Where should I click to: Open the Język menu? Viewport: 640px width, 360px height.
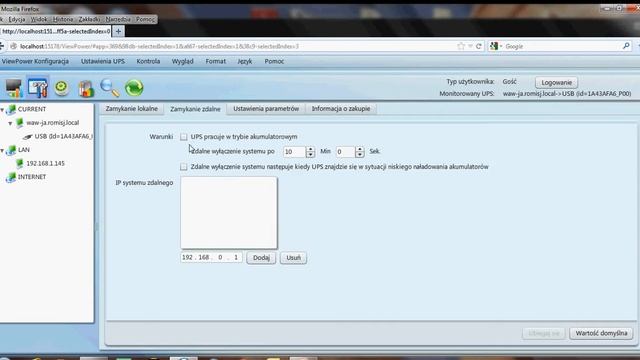click(x=245, y=61)
